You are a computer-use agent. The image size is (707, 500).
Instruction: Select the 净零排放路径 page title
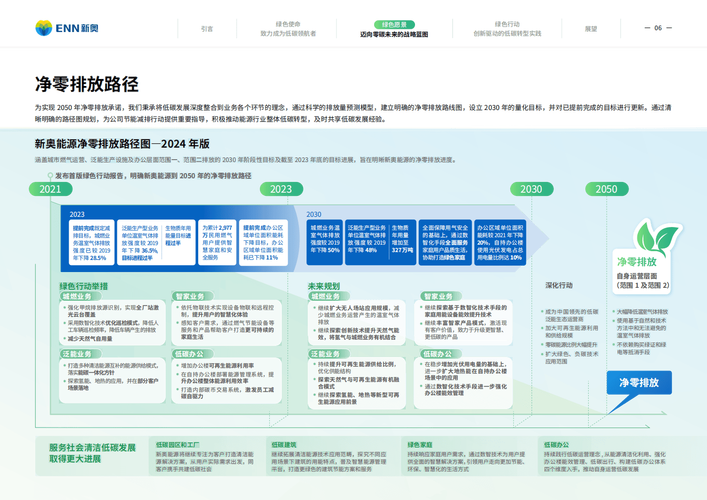[87, 84]
